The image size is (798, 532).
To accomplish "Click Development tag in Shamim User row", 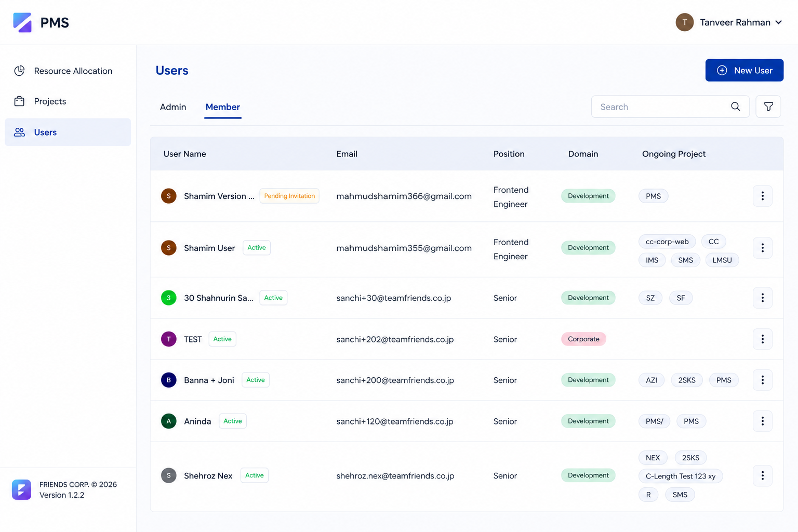I will [588, 248].
